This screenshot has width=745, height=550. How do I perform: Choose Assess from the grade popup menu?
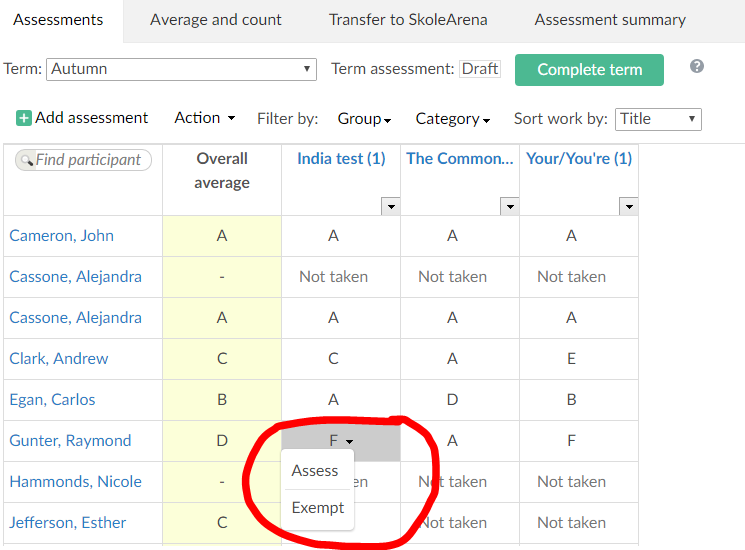pos(315,471)
